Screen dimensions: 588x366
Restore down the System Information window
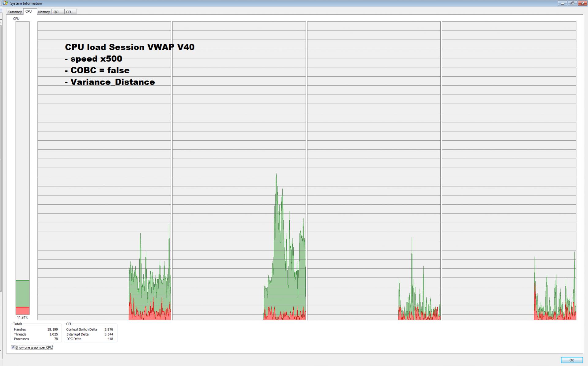tap(572, 3)
